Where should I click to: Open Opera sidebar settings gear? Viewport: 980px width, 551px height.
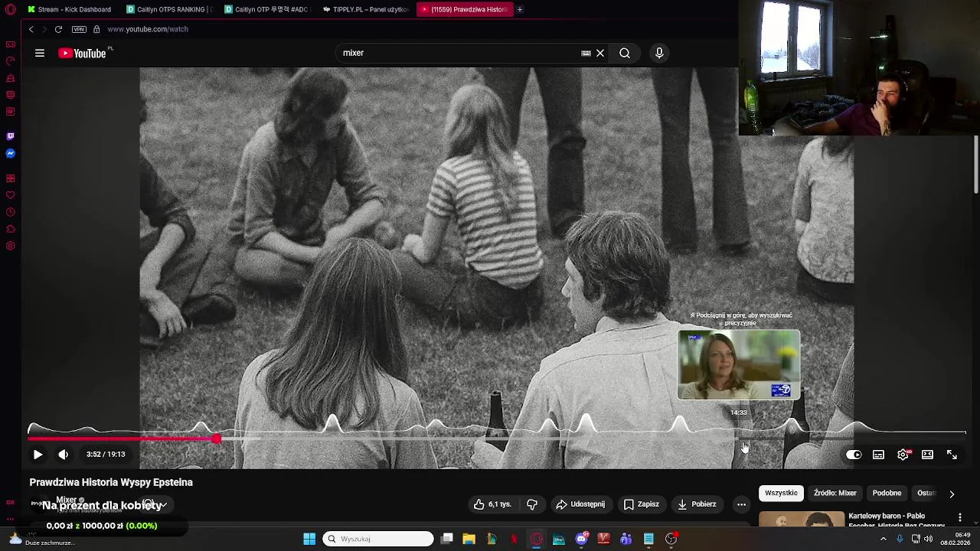(x=10, y=246)
